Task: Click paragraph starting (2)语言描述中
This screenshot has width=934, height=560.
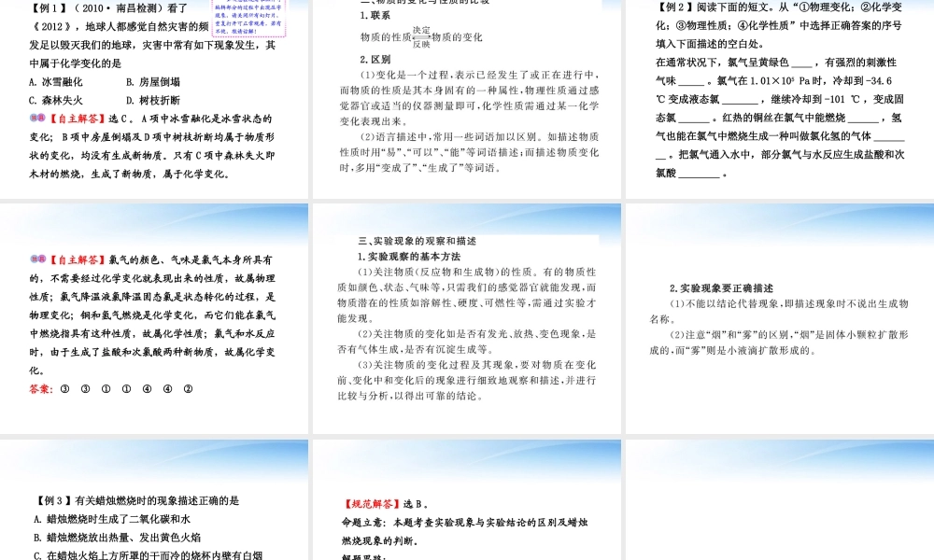Action: click(470, 152)
